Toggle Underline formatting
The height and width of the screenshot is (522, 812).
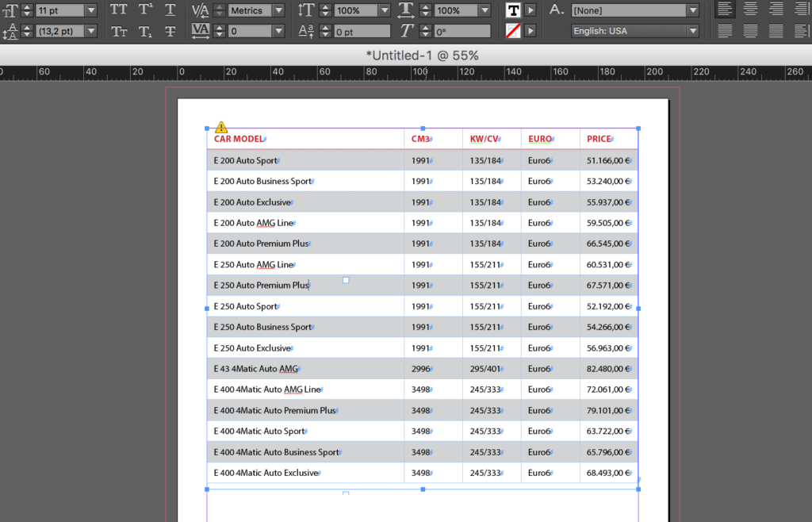(x=170, y=10)
